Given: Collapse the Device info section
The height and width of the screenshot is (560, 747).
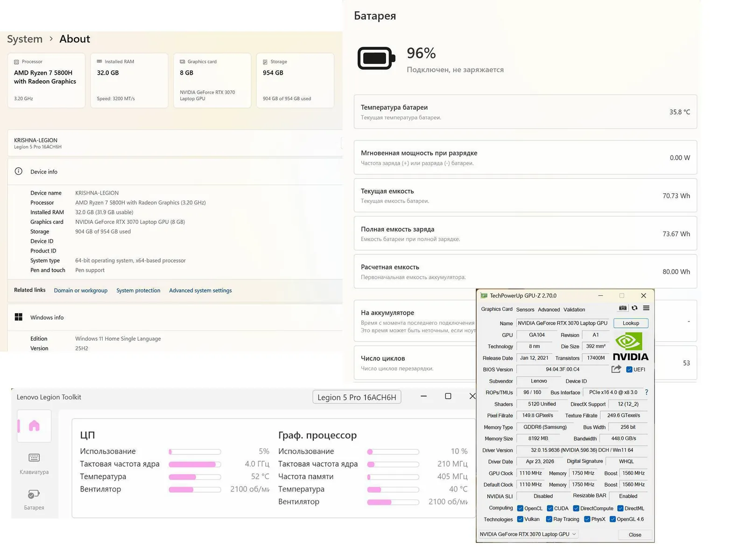Looking at the screenshot, I should click(175, 172).
